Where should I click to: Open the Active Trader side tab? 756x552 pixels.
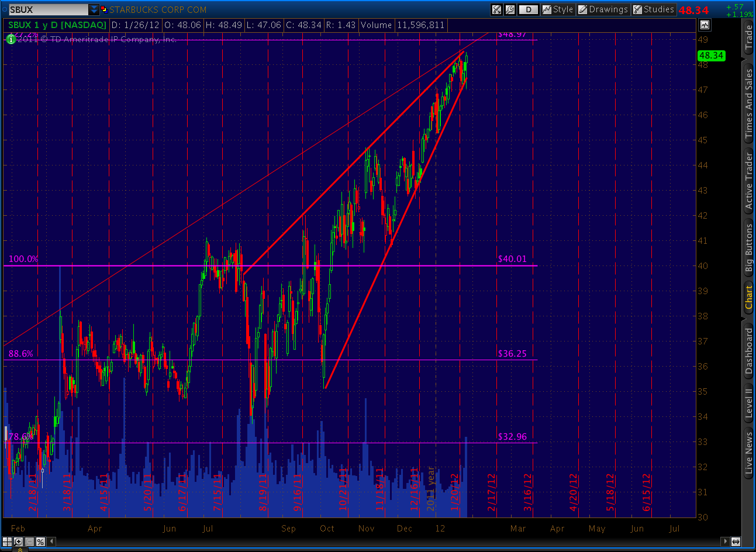748,181
